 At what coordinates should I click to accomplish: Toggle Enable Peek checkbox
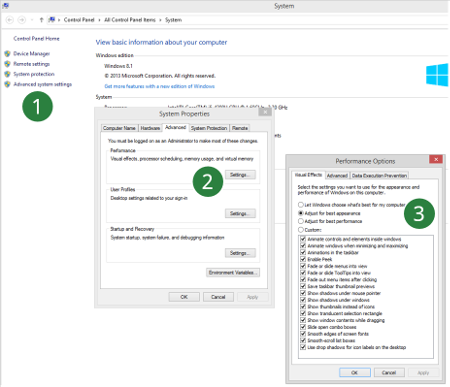[303, 259]
